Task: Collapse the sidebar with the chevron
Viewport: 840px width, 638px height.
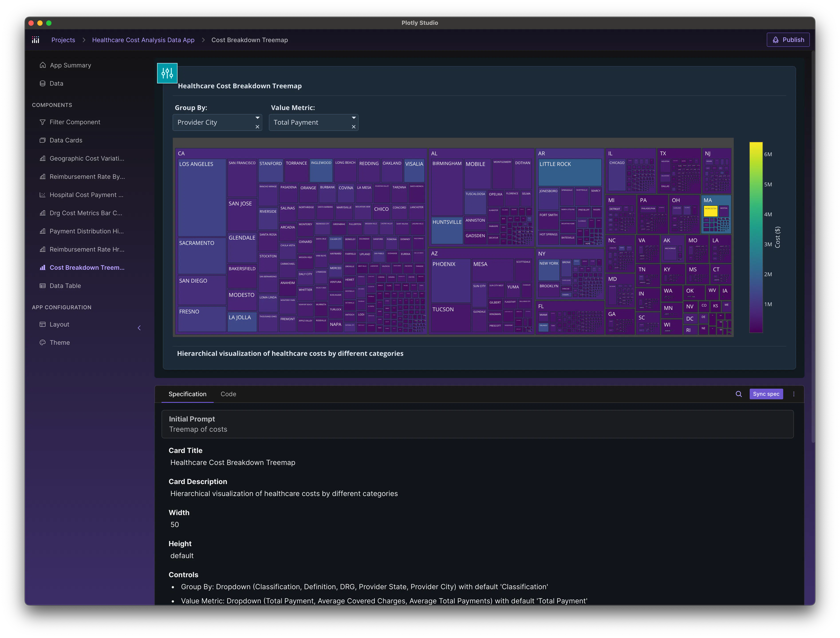Action: [x=139, y=328]
